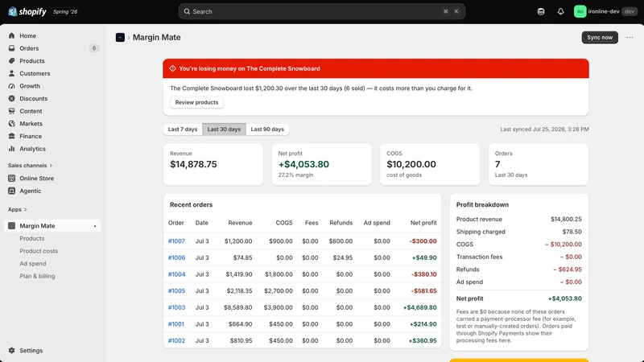Click the Analytics bar chart icon
Screen dimensions: 644x362
11,149
